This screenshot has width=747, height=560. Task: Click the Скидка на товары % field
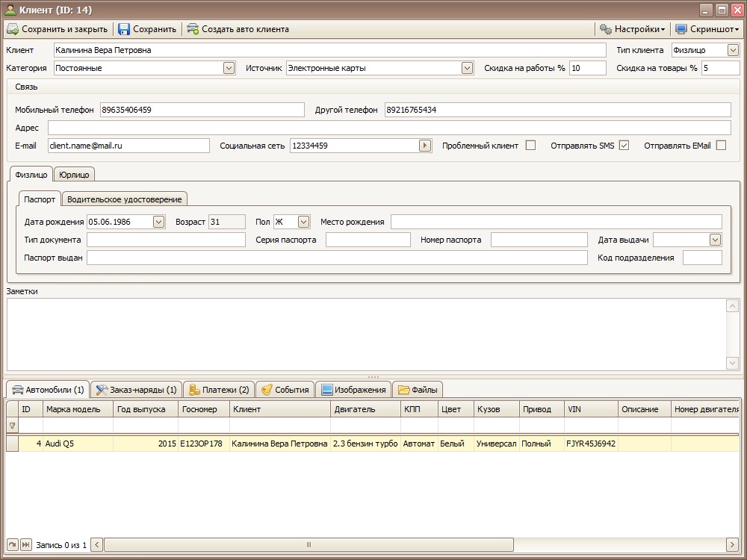tap(720, 68)
